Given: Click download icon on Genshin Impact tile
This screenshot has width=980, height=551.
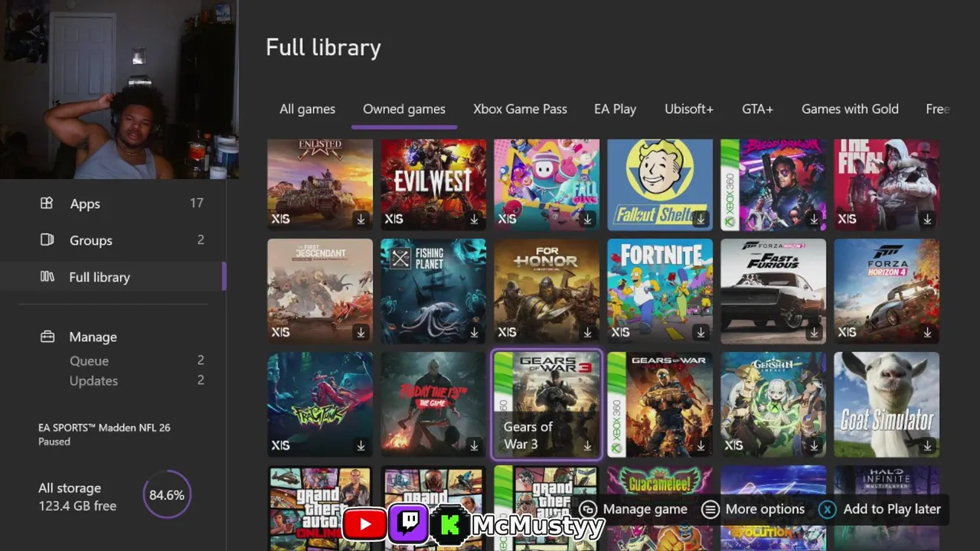Looking at the screenshot, I should pos(814,445).
